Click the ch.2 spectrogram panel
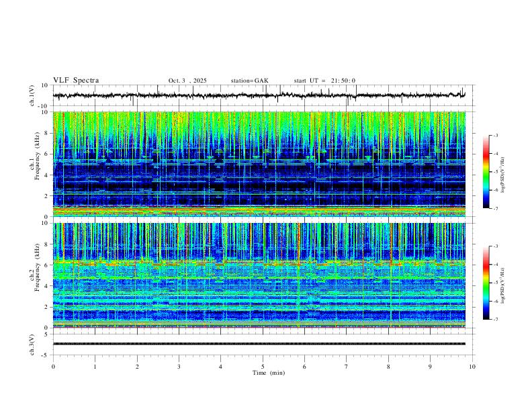532x411 pixels. 259,275
